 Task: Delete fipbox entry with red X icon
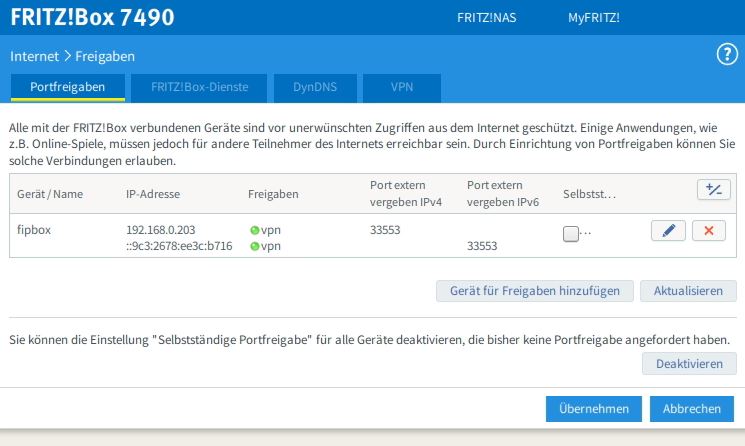tap(709, 231)
